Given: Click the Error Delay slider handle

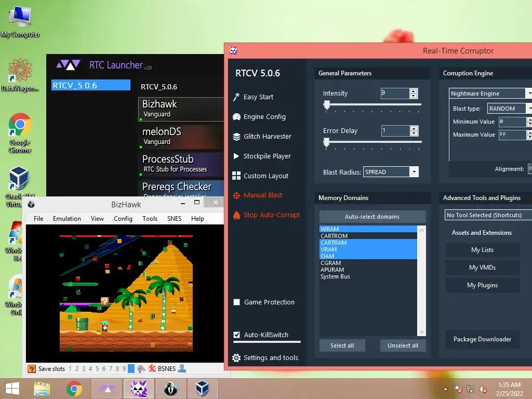Looking at the screenshot, I should (x=326, y=142).
